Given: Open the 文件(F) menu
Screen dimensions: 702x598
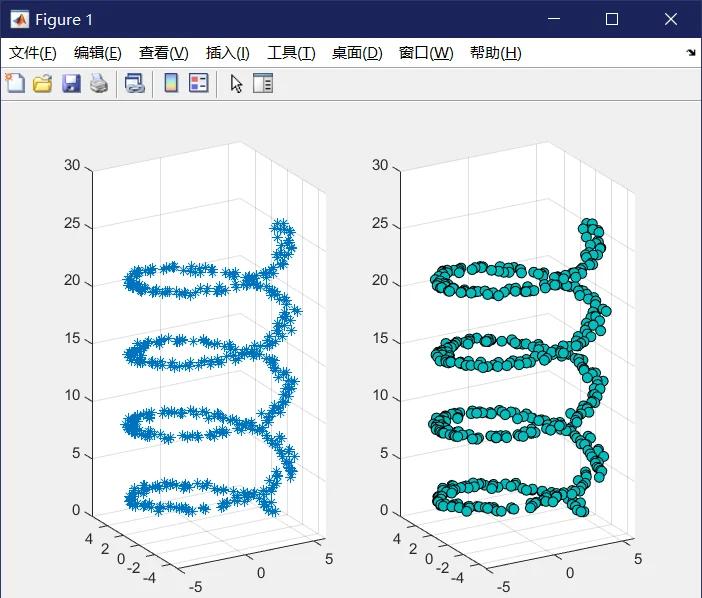Looking at the screenshot, I should 33,53.
